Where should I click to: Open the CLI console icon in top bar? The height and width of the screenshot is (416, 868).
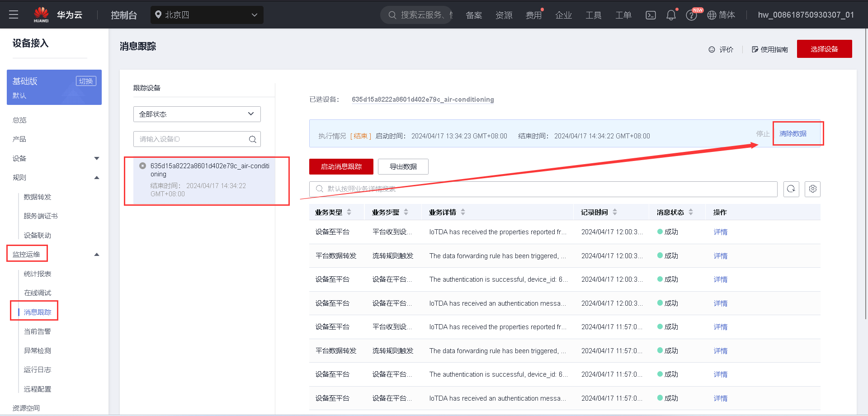point(650,14)
